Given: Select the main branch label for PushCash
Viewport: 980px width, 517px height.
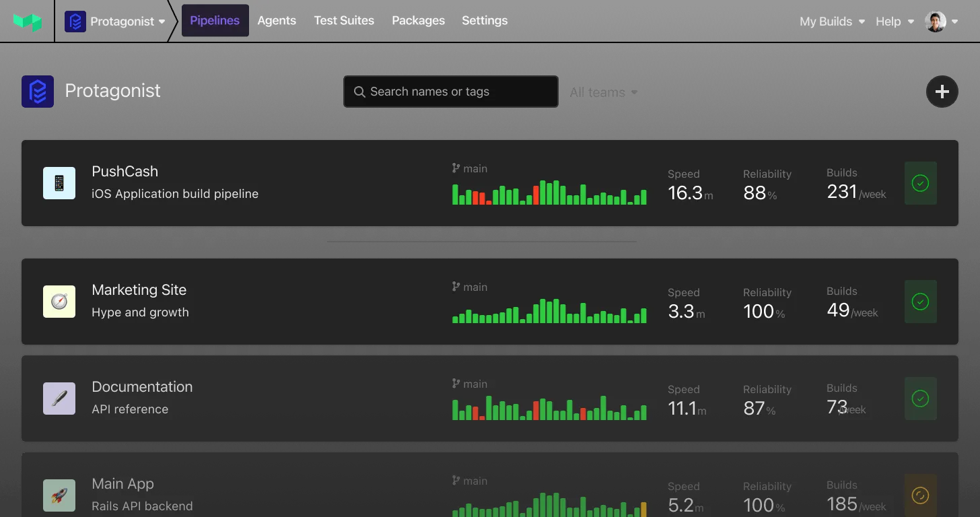Looking at the screenshot, I should pos(470,168).
